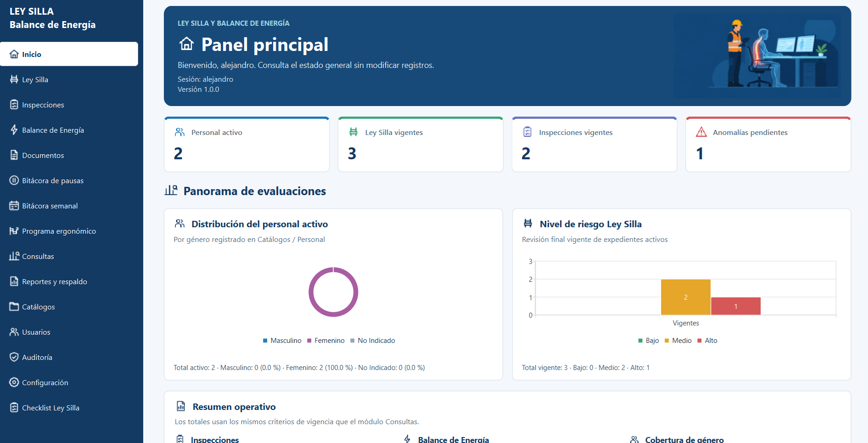Click the lightning bolt Balance de Energía icon

tap(14, 130)
